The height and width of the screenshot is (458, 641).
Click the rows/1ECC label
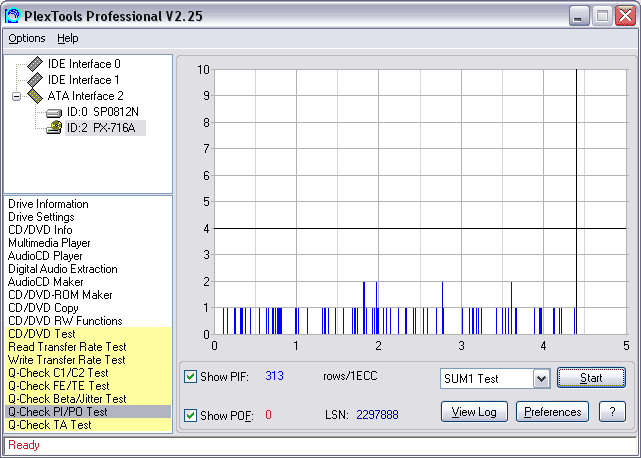tap(350, 376)
